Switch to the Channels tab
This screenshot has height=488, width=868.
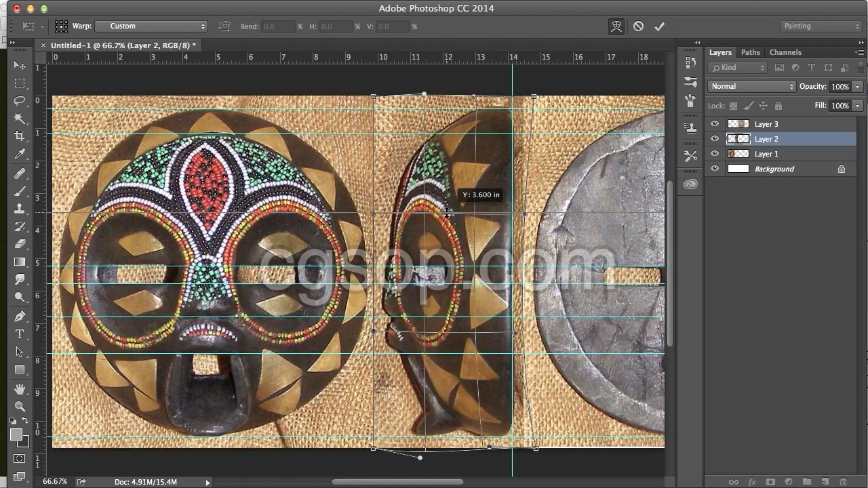[x=785, y=52]
